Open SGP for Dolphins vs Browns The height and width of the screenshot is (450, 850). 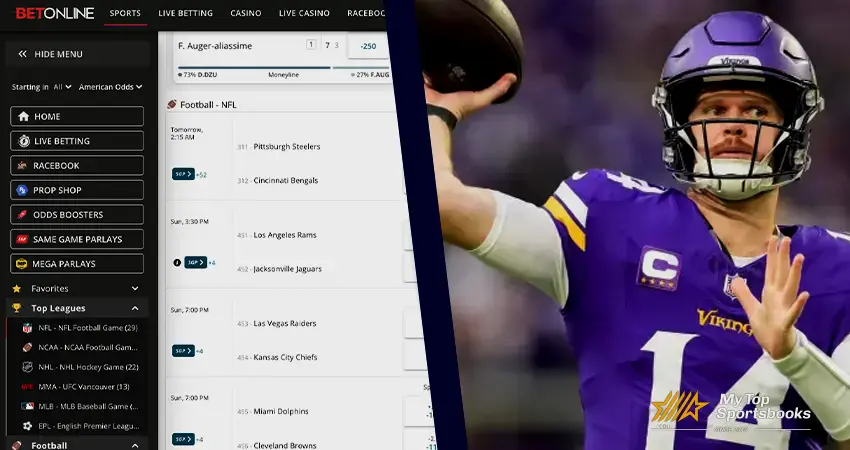click(x=183, y=439)
